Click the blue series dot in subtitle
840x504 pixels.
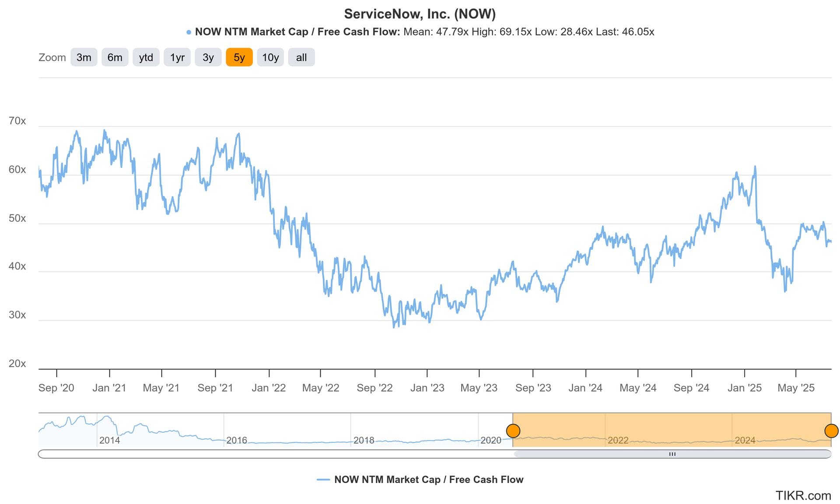click(189, 32)
